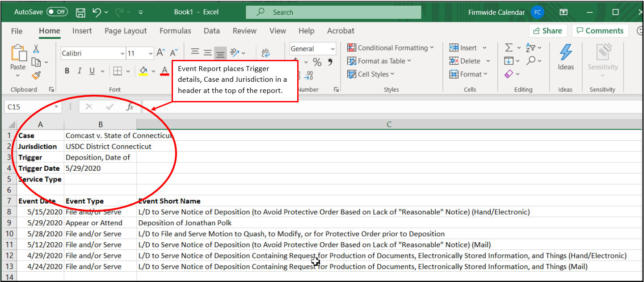644x282 pixels.
Task: Decrease the font size
Action: [x=174, y=53]
